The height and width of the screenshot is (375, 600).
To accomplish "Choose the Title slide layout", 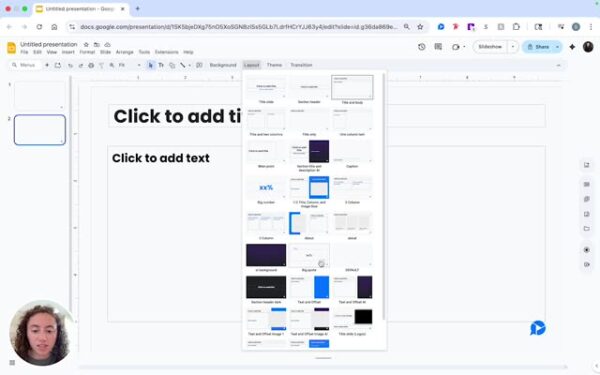I will pos(266,90).
